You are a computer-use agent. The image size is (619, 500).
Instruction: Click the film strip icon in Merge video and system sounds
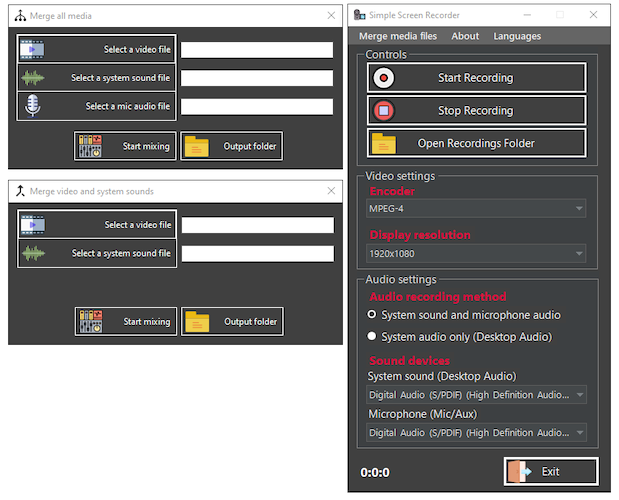coord(33,225)
